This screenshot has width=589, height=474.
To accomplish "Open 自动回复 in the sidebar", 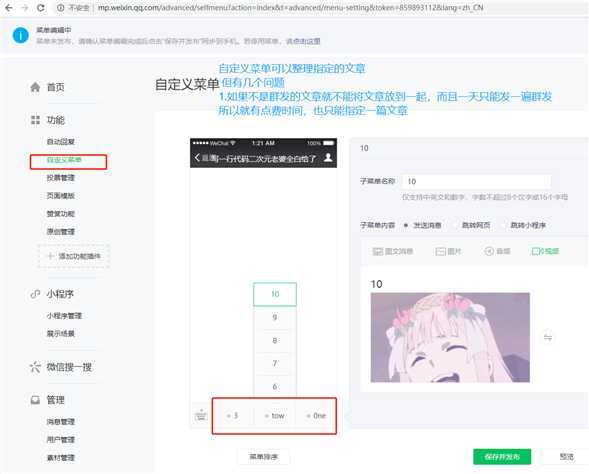I will (x=60, y=142).
